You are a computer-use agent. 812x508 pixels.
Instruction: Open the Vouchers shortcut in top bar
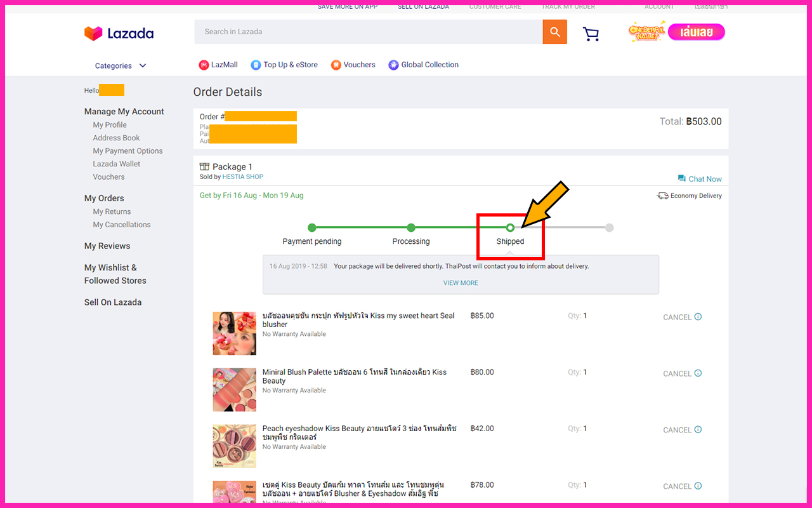pyautogui.click(x=353, y=65)
